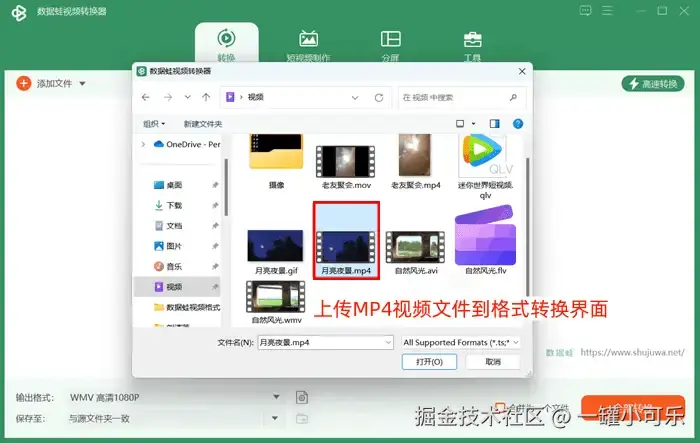
Task: Click the 在 视频 中搜索 search box
Action: (462, 97)
